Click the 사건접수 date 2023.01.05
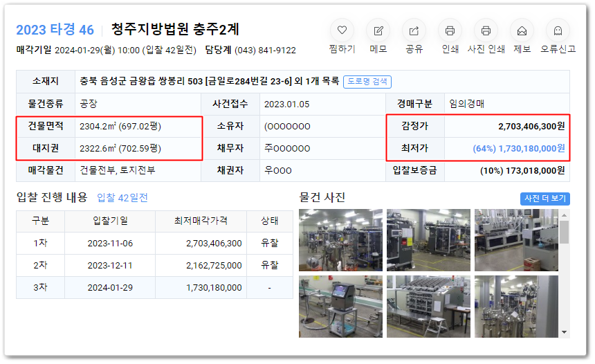The width and height of the screenshot is (595, 364). tap(287, 104)
